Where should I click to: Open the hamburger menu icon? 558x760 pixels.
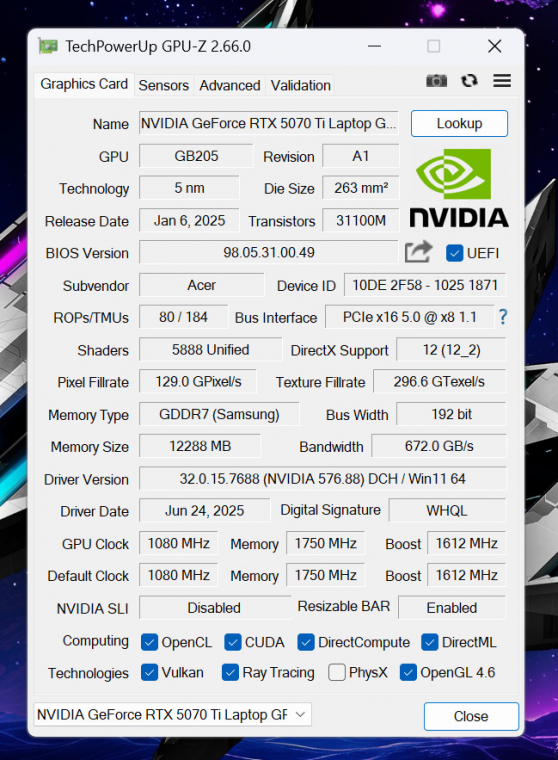point(502,81)
